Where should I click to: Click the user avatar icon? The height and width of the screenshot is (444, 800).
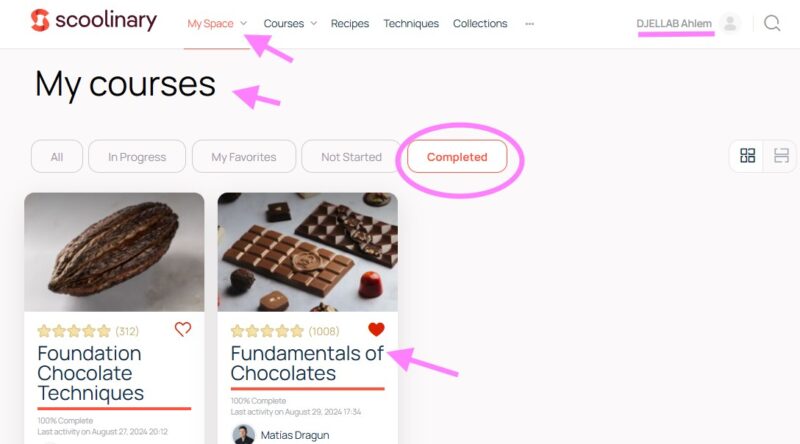coord(730,23)
